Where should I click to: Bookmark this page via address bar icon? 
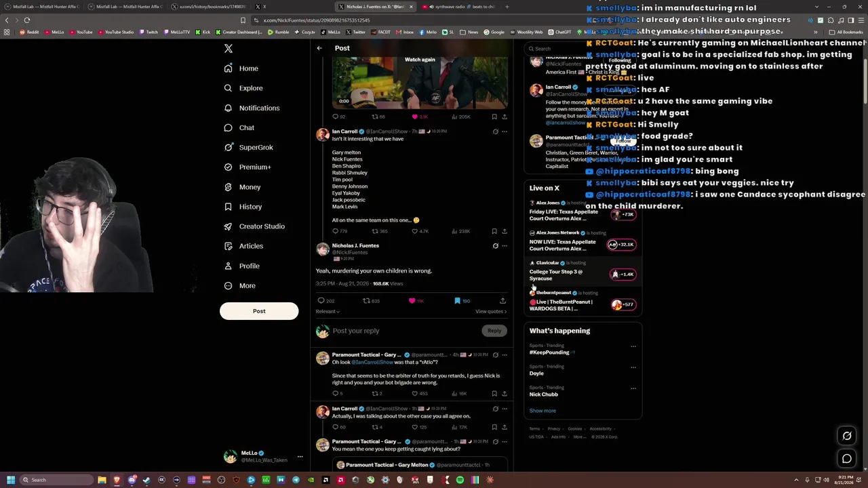(x=243, y=20)
